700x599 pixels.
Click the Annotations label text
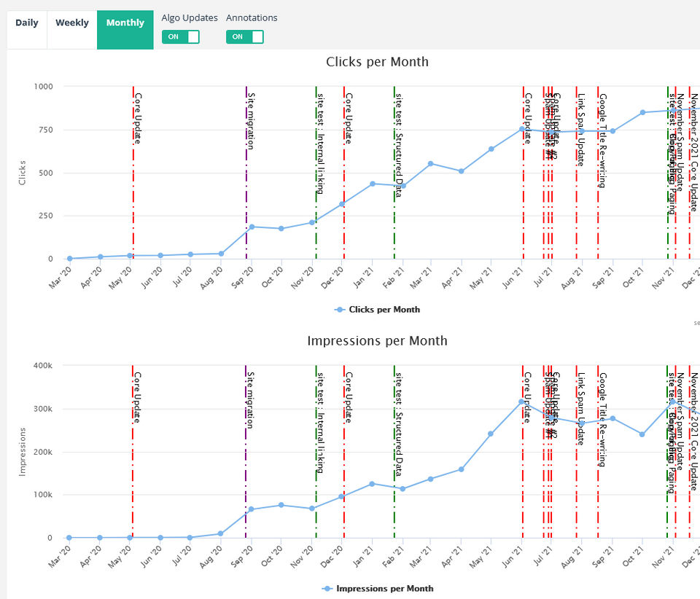pyautogui.click(x=252, y=17)
